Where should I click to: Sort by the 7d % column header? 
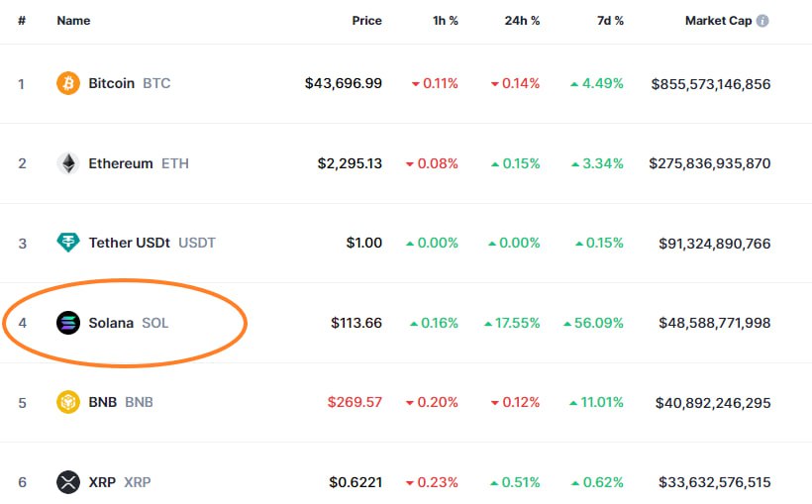(609, 21)
